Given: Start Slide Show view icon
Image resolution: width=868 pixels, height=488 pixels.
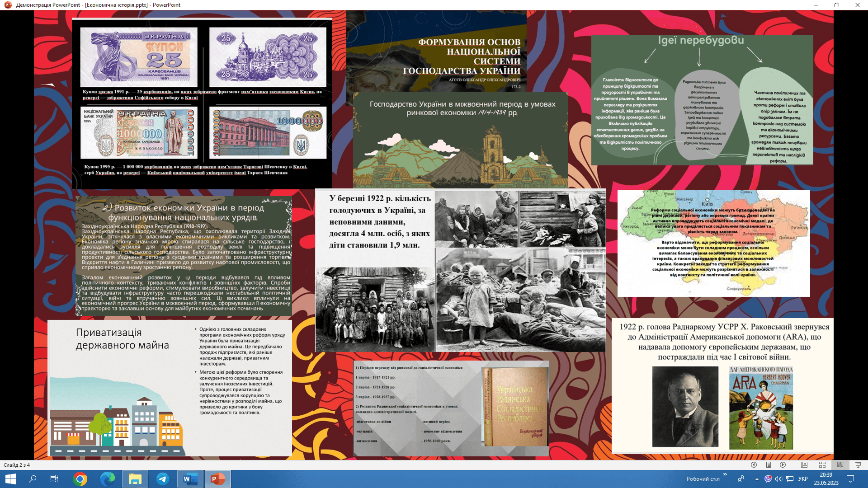Looking at the screenshot, I should [858, 465].
